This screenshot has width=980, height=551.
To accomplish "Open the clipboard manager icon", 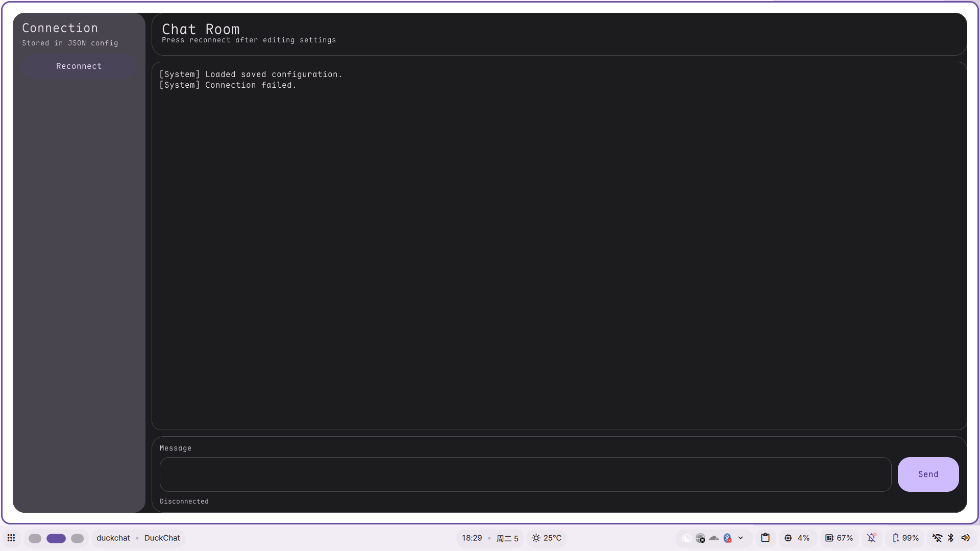I will click(x=765, y=538).
